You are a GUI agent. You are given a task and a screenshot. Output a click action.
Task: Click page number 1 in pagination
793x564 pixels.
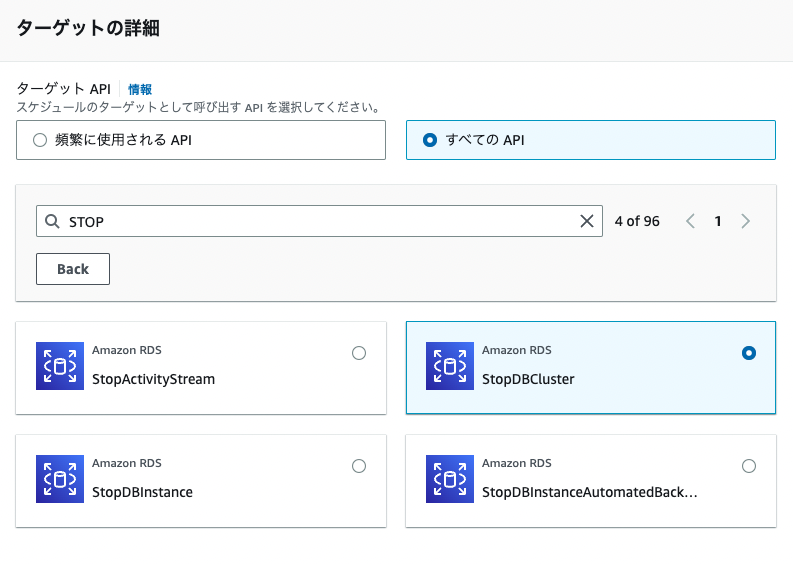[x=718, y=221]
